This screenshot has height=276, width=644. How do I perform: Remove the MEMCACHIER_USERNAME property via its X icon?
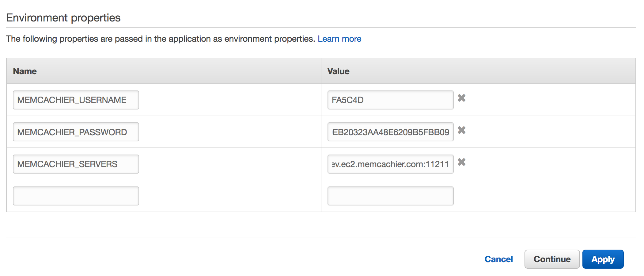click(x=462, y=98)
